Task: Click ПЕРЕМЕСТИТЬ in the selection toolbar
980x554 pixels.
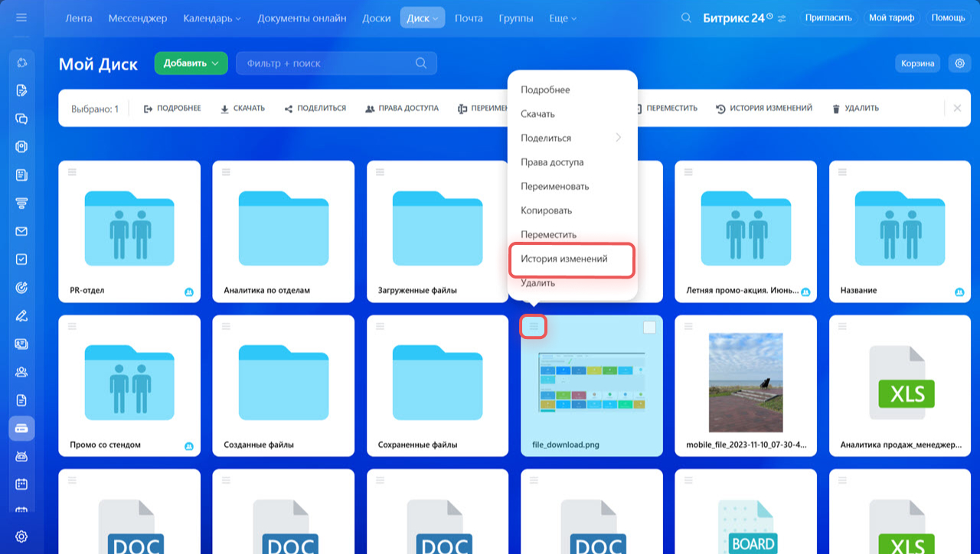Action: pyautogui.click(x=666, y=109)
